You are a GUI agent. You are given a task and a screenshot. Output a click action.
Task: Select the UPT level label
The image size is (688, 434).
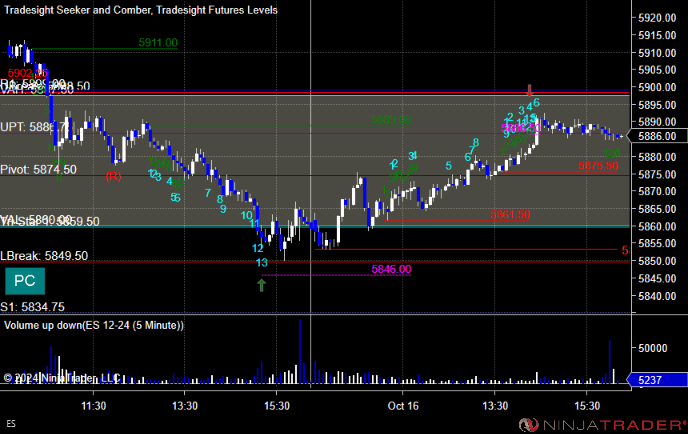point(35,127)
